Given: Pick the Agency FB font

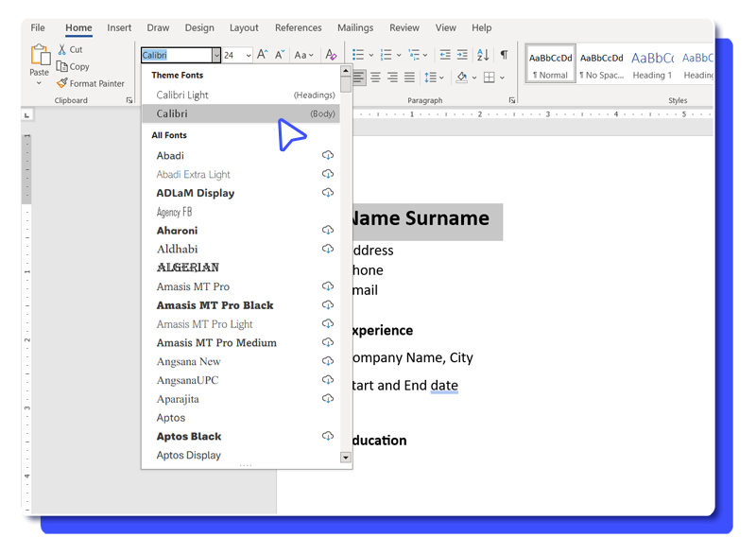Looking at the screenshot, I should [242, 212].
